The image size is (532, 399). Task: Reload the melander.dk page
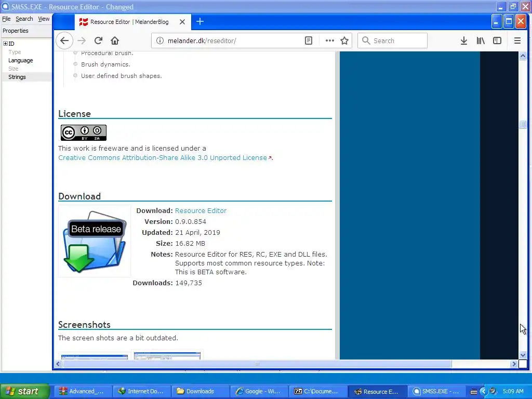pos(98,41)
